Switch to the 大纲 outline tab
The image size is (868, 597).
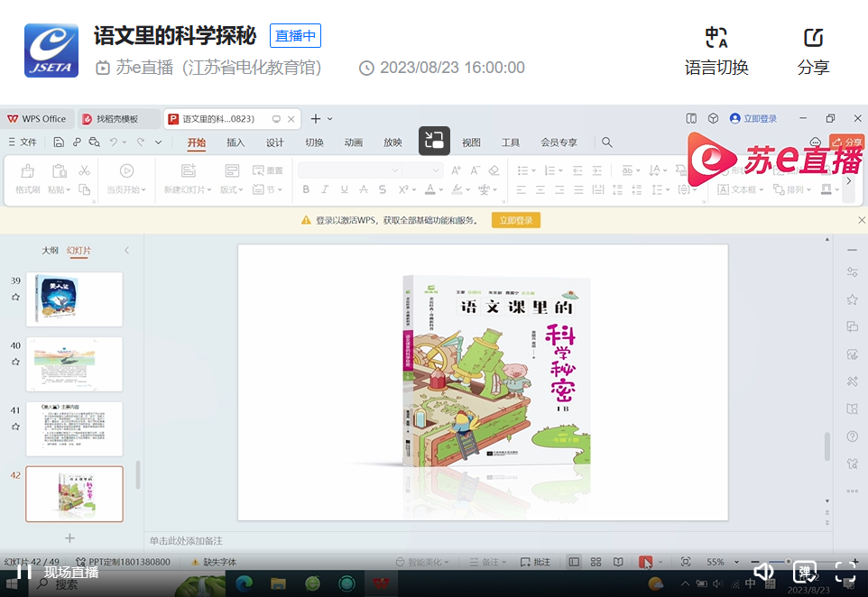50,250
